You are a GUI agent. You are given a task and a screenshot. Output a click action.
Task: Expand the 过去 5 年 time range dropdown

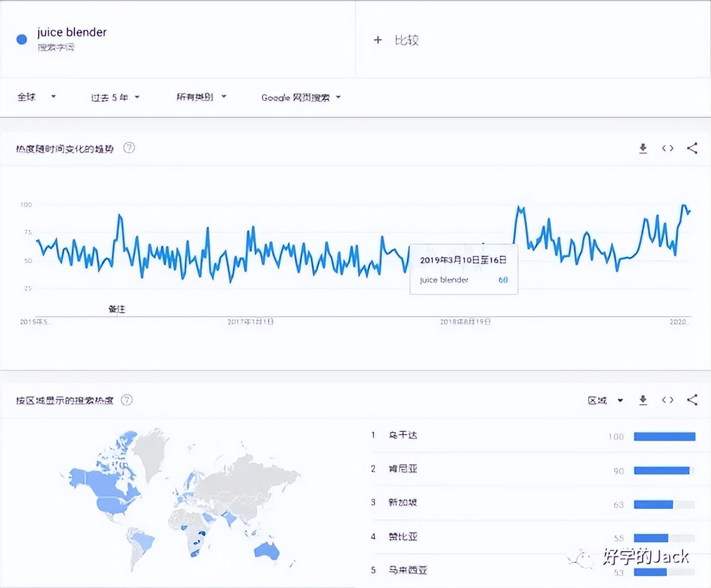tap(115, 98)
